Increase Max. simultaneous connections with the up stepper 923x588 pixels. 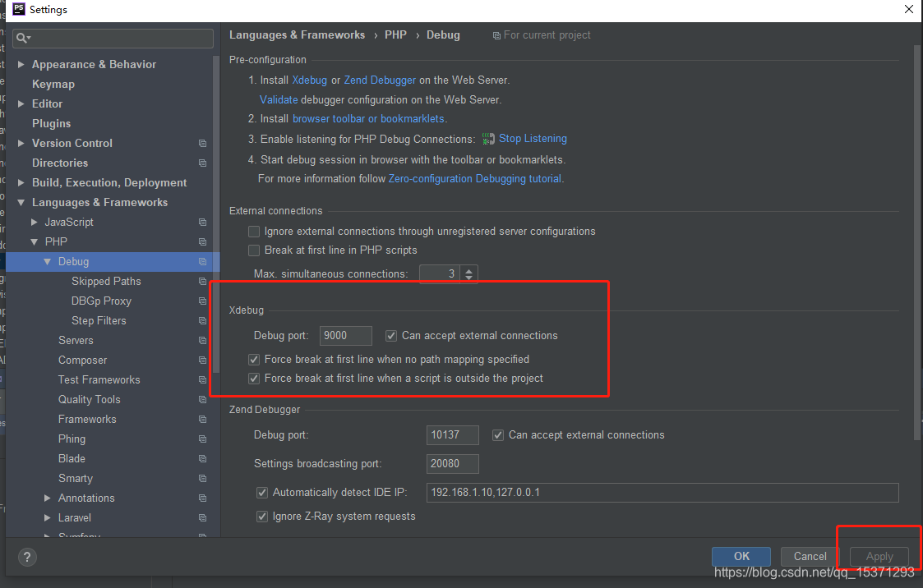(x=468, y=269)
